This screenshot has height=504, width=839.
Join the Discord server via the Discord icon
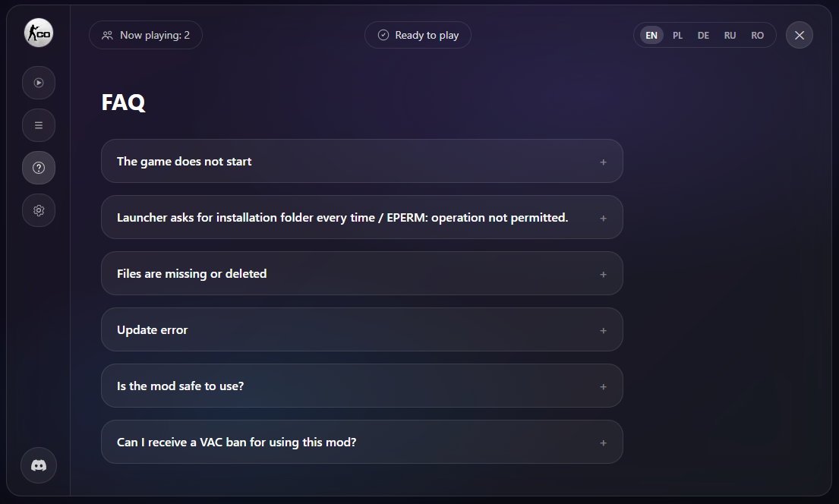point(39,465)
